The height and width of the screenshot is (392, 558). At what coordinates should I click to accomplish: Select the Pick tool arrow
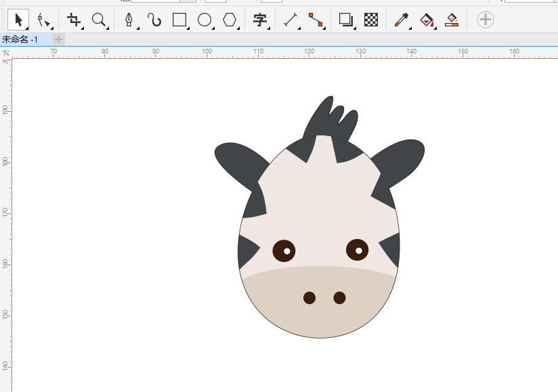18,20
